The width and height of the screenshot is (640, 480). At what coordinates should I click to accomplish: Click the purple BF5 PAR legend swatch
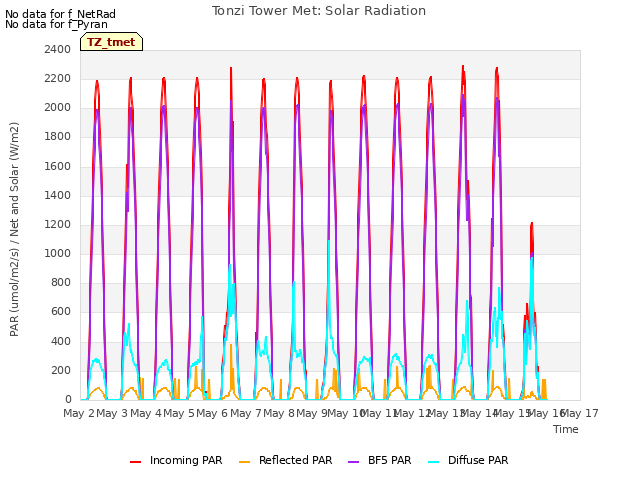click(x=353, y=462)
